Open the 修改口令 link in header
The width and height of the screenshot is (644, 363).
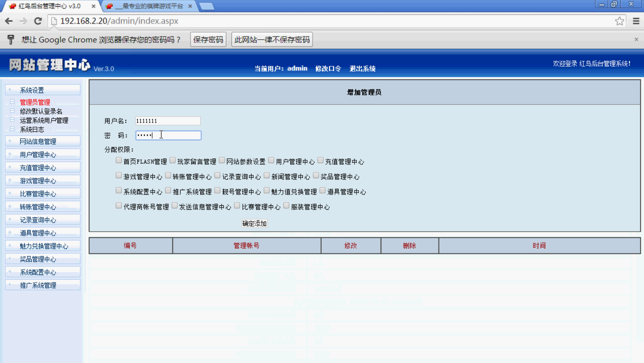(328, 69)
